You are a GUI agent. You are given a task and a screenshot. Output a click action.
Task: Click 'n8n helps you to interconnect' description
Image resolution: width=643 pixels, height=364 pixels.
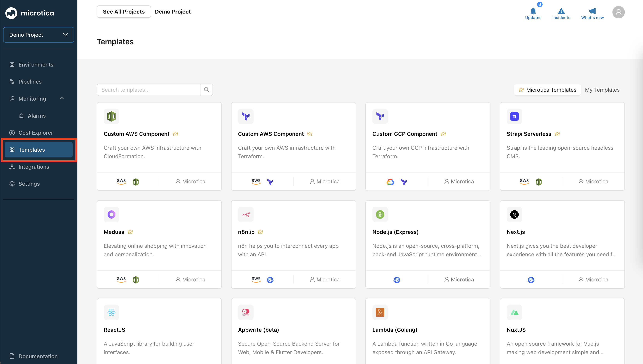coord(288,250)
